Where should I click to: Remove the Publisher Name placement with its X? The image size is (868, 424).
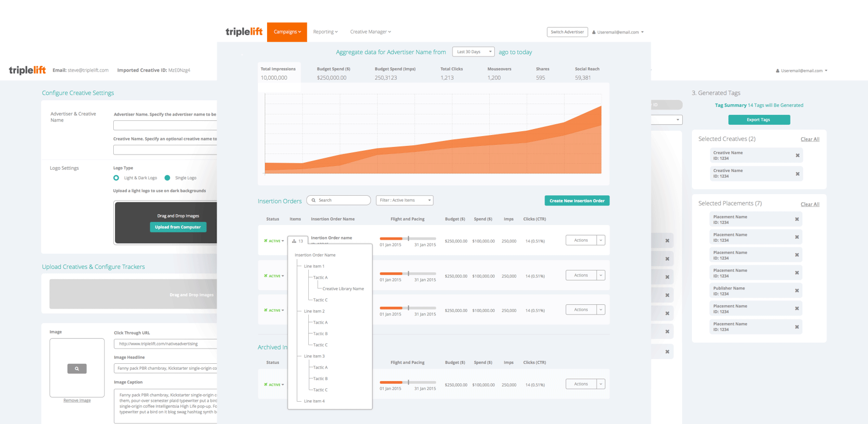(797, 291)
